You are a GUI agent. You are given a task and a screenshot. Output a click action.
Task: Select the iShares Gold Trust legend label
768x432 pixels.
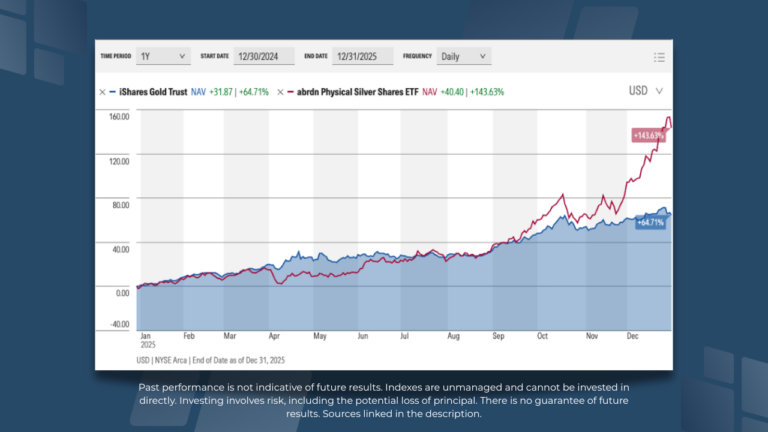point(153,91)
